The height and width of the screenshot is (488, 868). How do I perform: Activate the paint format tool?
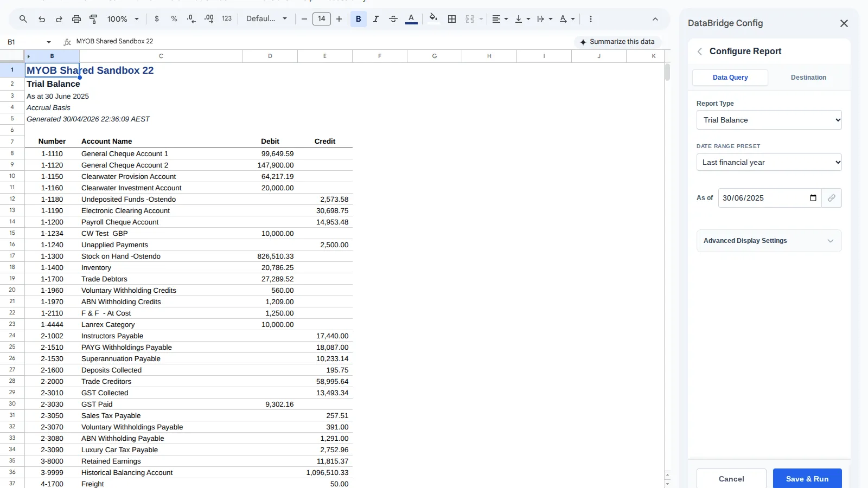coord(93,19)
